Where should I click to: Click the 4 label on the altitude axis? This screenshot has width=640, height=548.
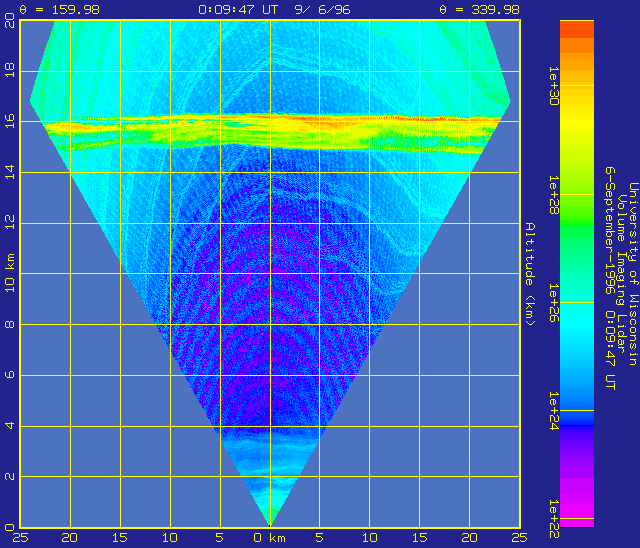(x=10, y=426)
